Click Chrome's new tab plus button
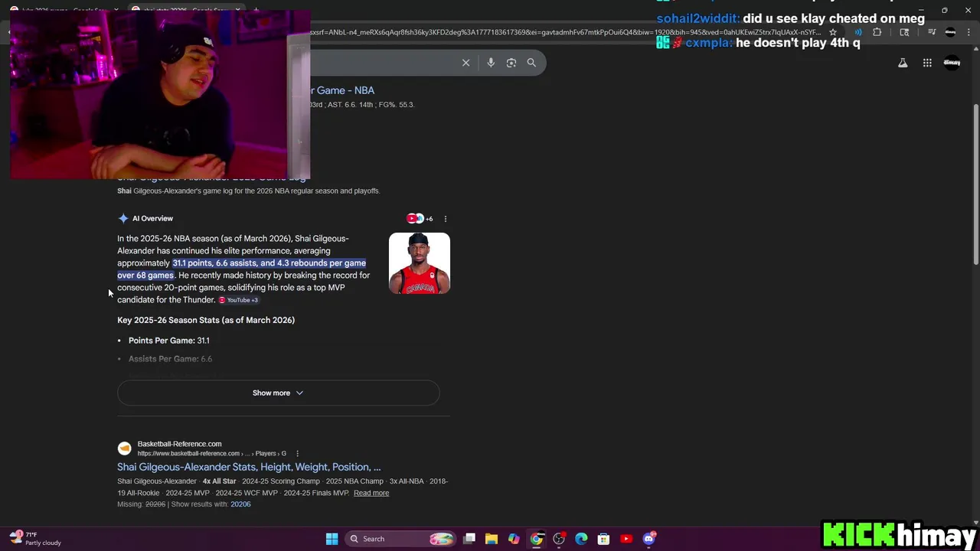 coord(256,11)
